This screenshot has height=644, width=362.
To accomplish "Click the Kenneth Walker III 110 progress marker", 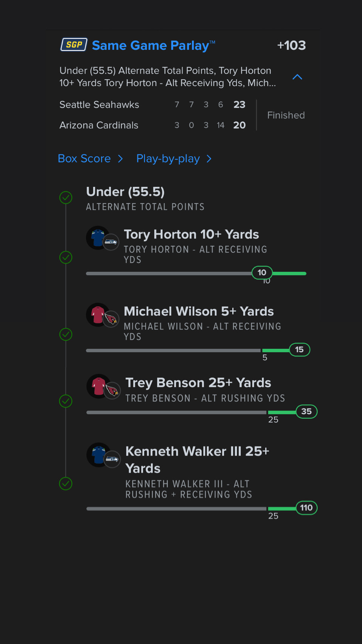I will click(x=307, y=508).
